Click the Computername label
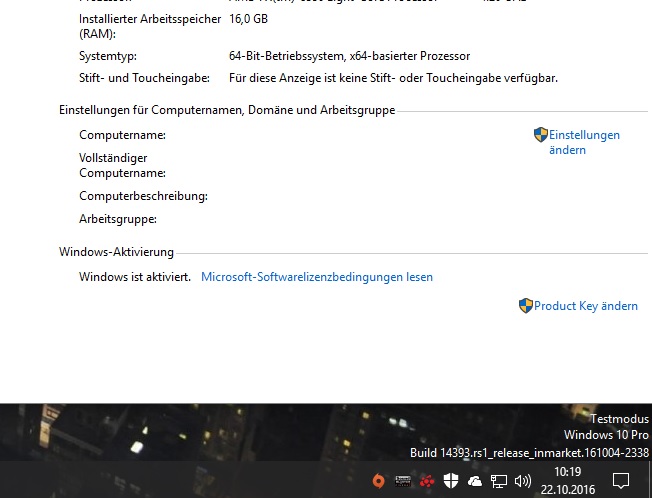 click(x=122, y=135)
